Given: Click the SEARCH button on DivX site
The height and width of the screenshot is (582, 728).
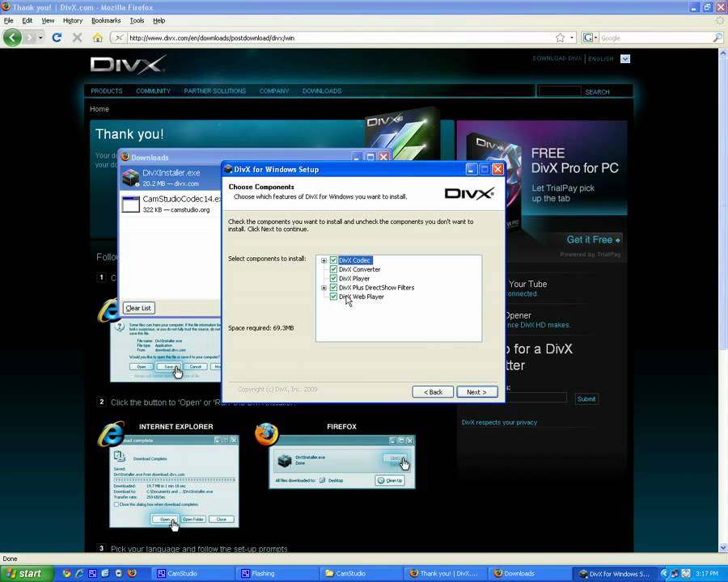Looking at the screenshot, I should pyautogui.click(x=597, y=92).
